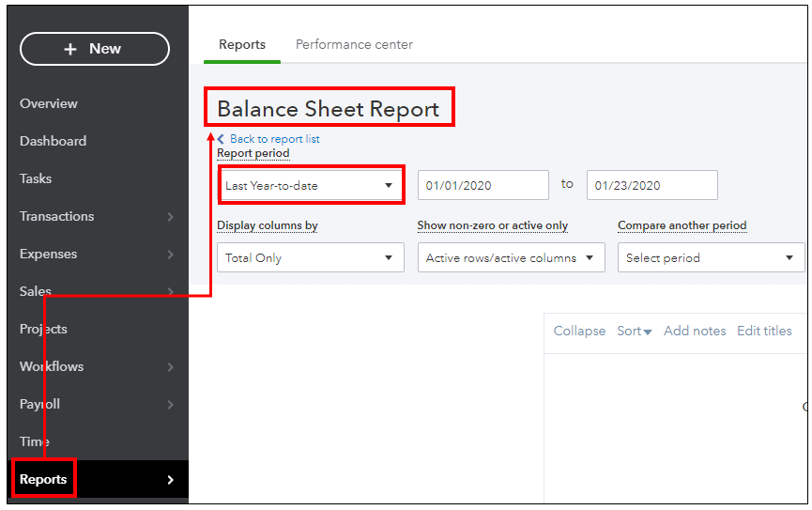The height and width of the screenshot is (510, 812).
Task: Click the Report period label
Action: pyautogui.click(x=253, y=153)
